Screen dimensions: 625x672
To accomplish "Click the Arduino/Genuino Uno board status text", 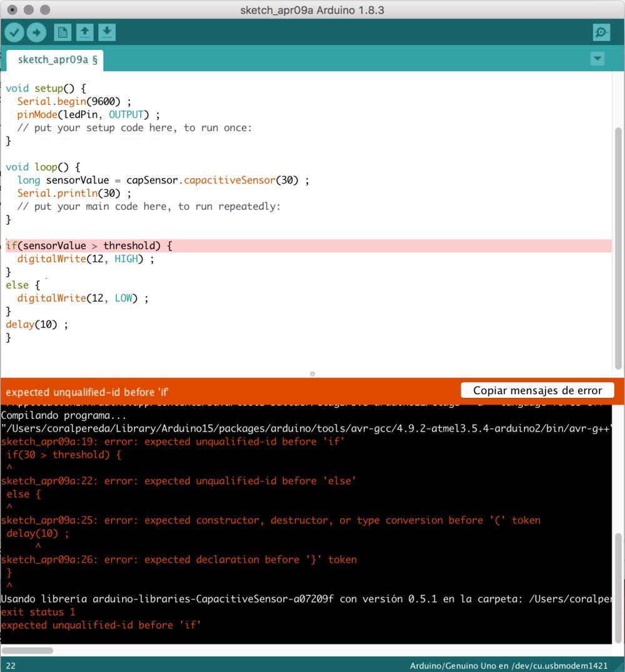I will [508, 666].
